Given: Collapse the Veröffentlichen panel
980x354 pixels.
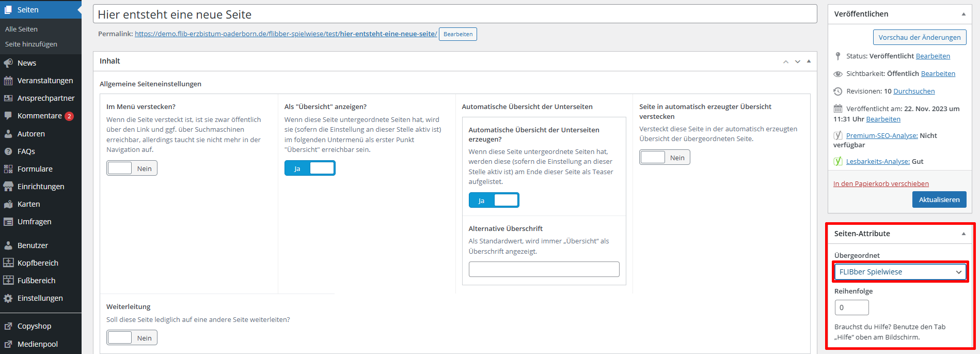Looking at the screenshot, I should [x=963, y=14].
